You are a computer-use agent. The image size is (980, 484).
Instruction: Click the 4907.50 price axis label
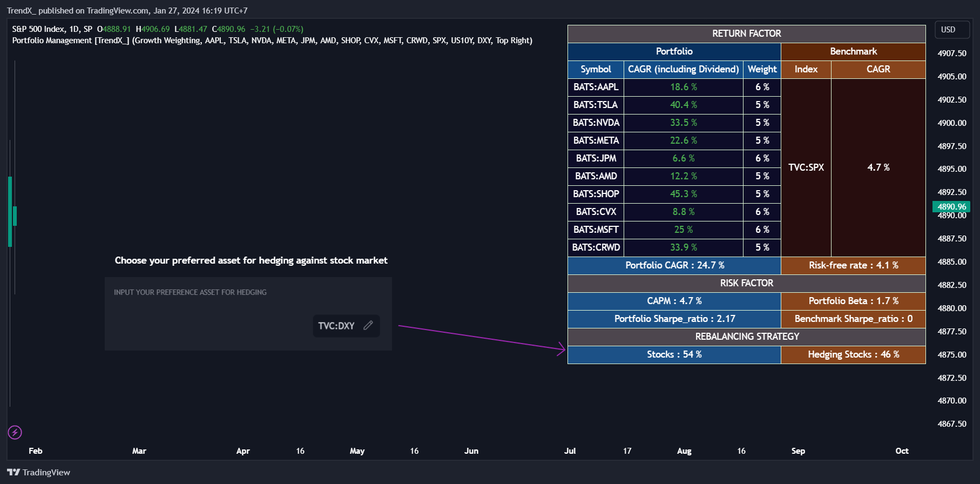coord(952,53)
